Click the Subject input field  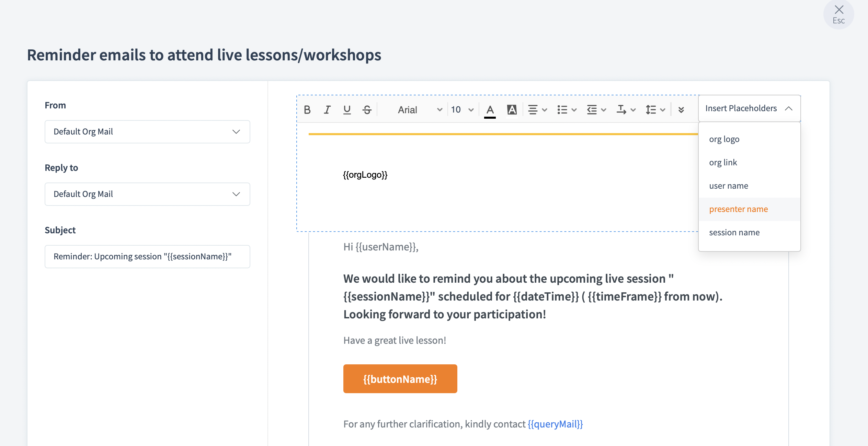point(147,257)
